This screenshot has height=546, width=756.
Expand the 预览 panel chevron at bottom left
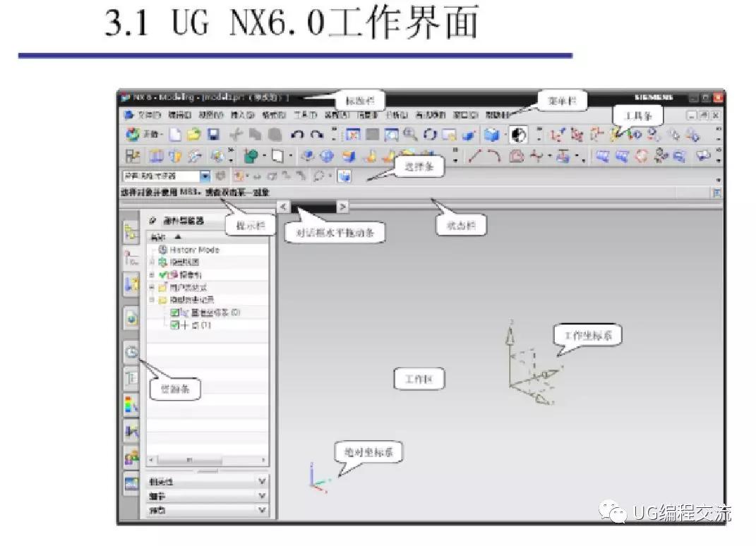tap(260, 509)
